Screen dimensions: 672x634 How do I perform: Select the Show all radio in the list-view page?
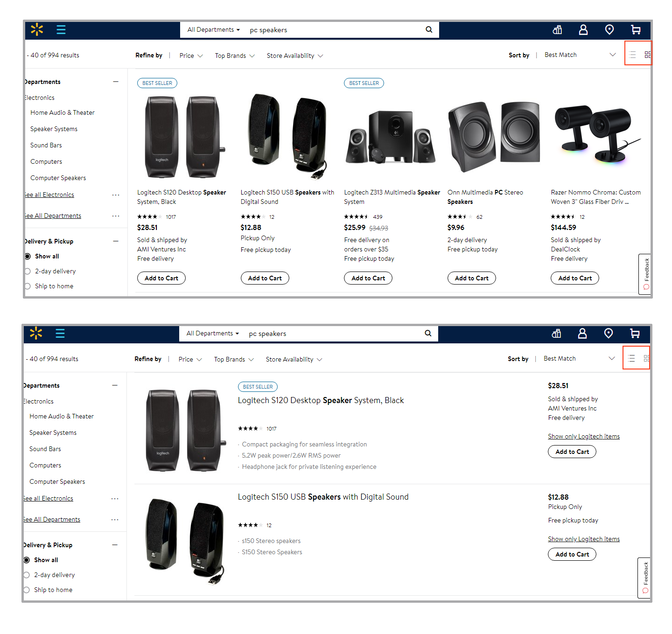(x=27, y=560)
